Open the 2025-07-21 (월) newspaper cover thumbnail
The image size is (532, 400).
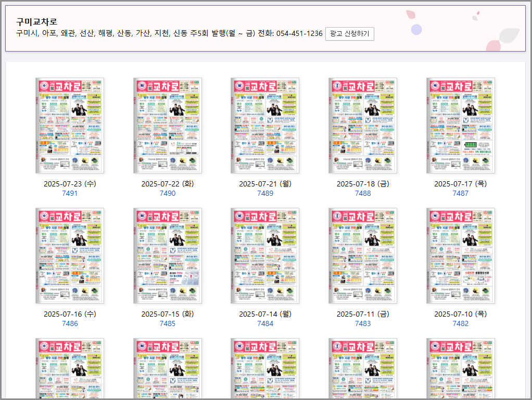265,126
